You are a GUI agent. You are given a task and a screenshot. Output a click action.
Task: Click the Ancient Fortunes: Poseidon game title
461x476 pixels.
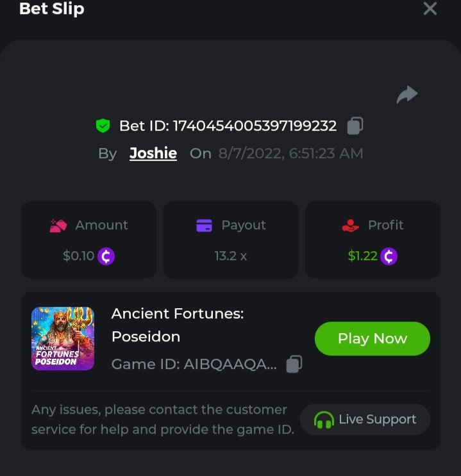tap(177, 325)
